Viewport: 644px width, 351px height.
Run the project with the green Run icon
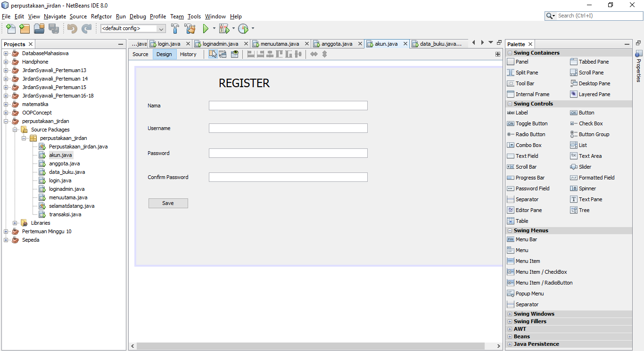point(206,29)
